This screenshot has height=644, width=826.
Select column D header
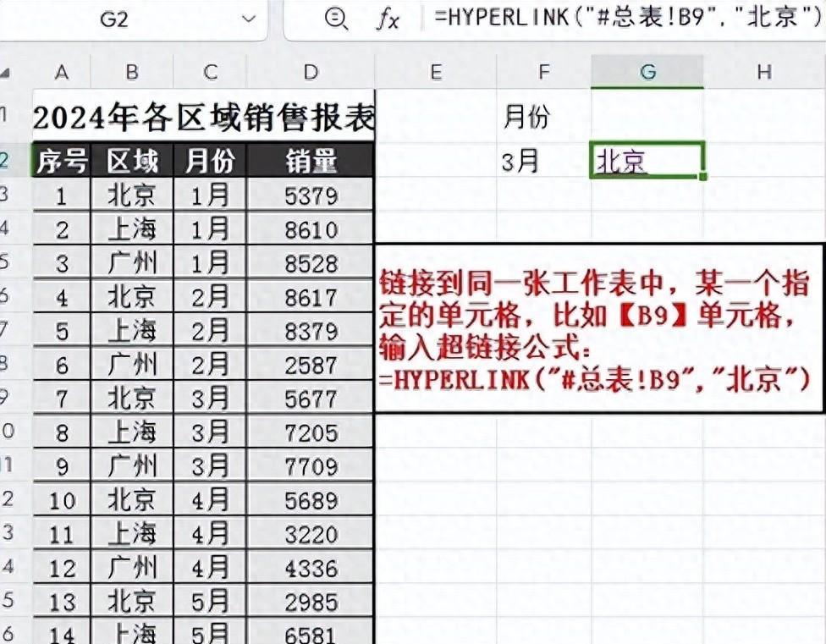click(x=311, y=72)
